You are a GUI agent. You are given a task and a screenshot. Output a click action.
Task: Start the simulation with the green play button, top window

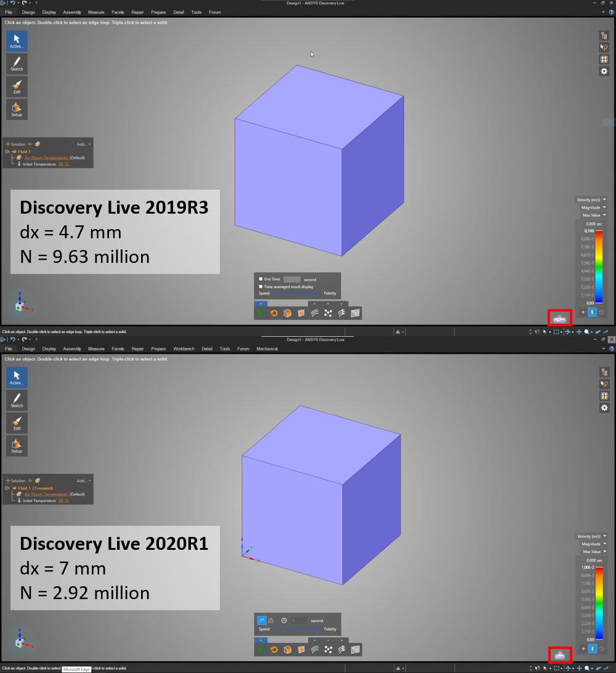point(261,313)
